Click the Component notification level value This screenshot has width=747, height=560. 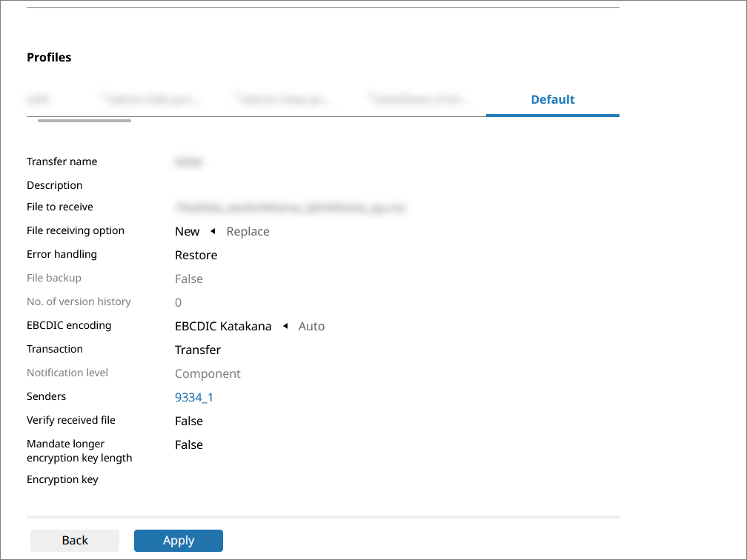click(207, 374)
